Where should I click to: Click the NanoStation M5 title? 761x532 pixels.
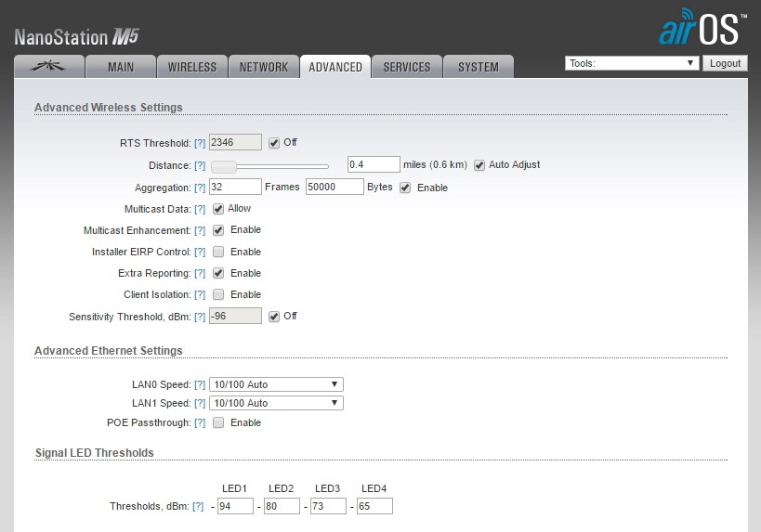[77, 37]
